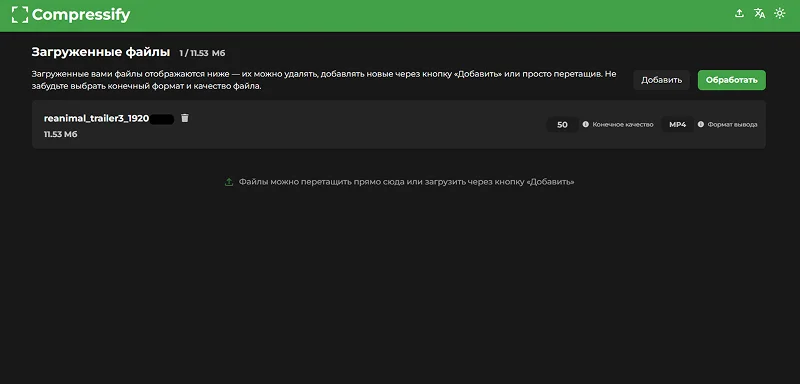Click the file size text 11.53 Мб in the file row
The height and width of the screenshot is (384, 800).
point(61,135)
